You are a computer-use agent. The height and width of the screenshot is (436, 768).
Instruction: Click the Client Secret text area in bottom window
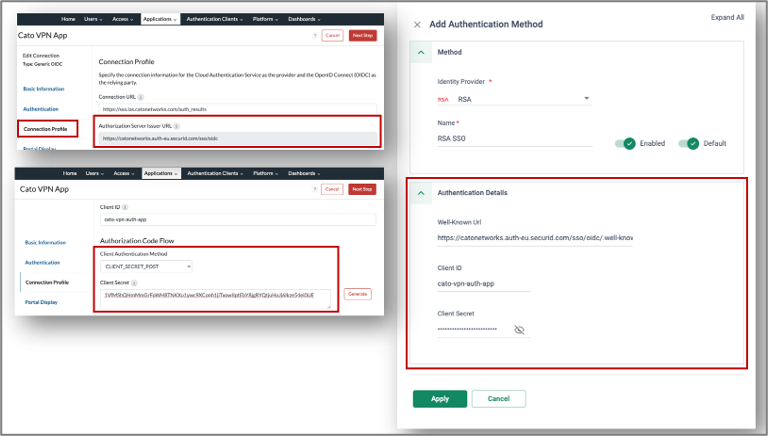coord(216,299)
